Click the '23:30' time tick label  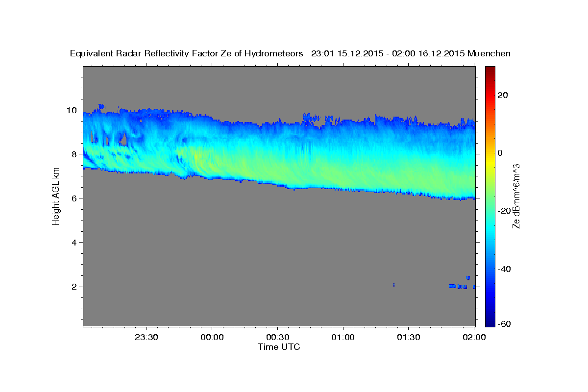coord(147,337)
